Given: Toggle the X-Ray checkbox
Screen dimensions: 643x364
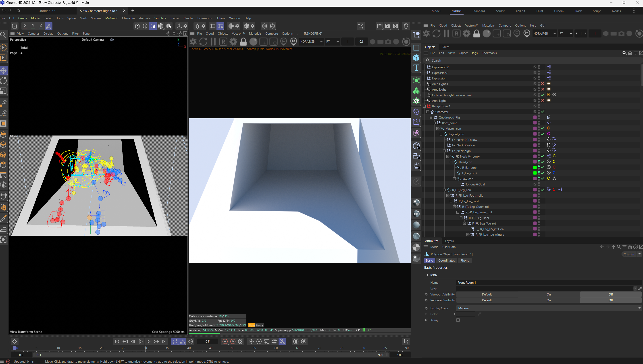Looking at the screenshot, I should click(458, 320).
